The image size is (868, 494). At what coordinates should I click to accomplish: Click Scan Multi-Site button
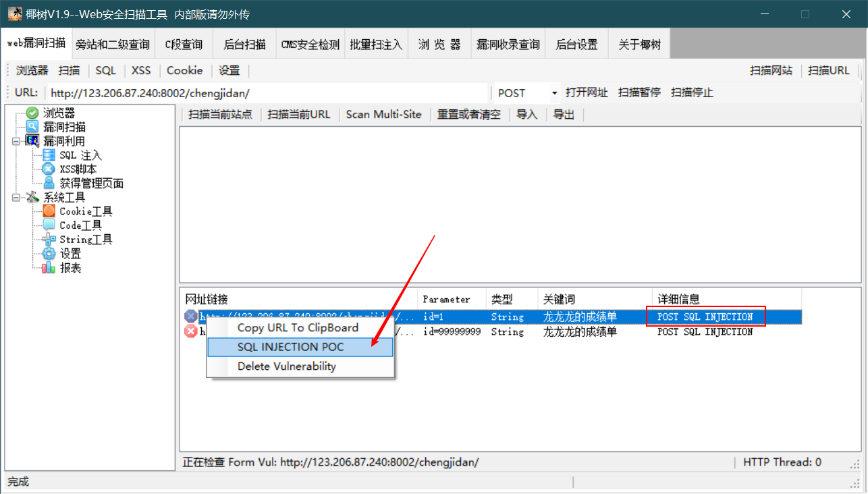[x=383, y=115]
